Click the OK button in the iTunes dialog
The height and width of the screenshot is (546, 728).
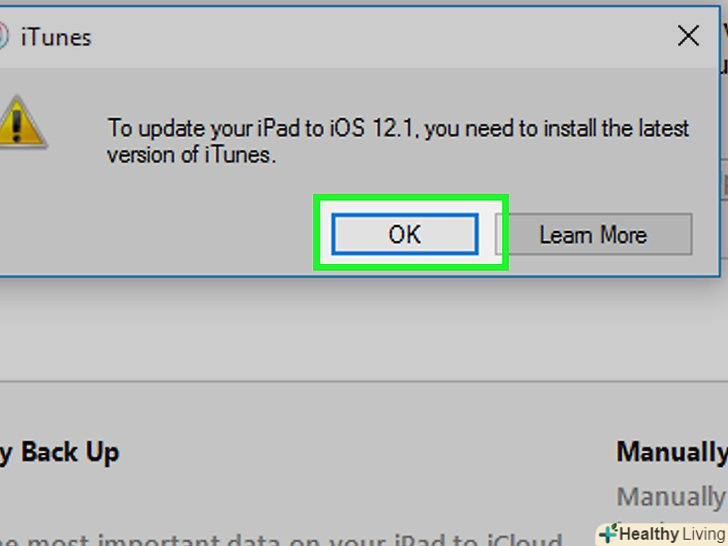pos(404,234)
